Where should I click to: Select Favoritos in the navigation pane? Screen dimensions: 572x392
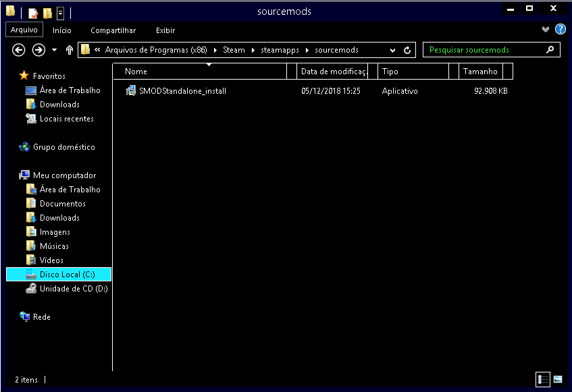tap(49, 76)
